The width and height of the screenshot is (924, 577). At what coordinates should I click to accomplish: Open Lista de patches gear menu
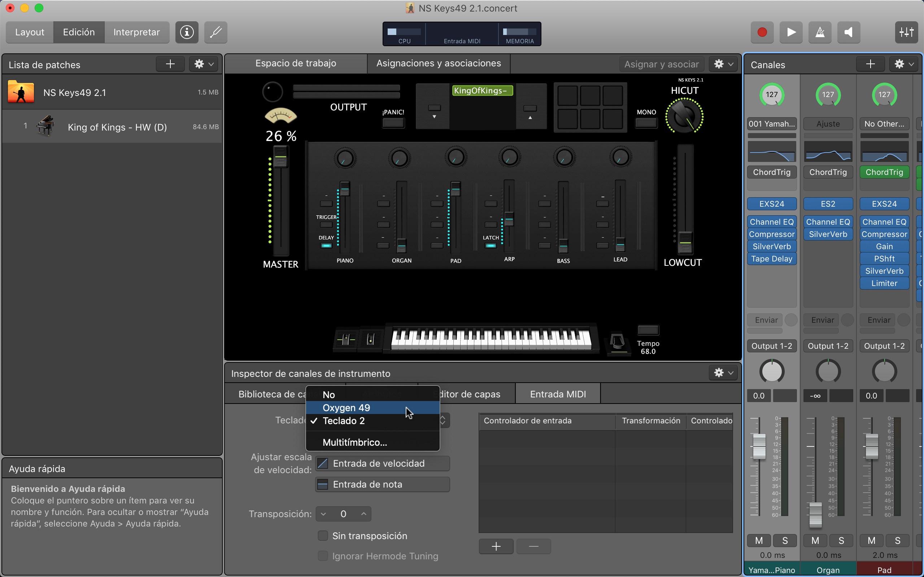tap(204, 64)
